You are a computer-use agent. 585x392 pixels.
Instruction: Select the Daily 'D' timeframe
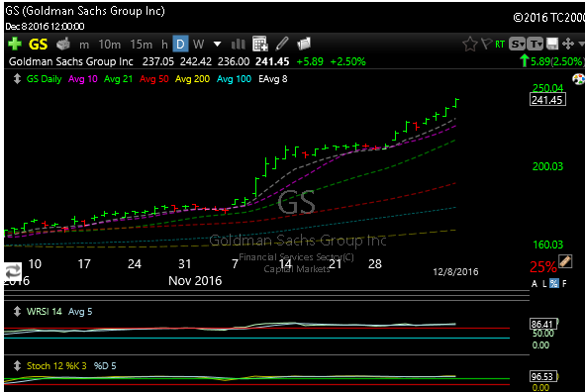click(x=180, y=44)
